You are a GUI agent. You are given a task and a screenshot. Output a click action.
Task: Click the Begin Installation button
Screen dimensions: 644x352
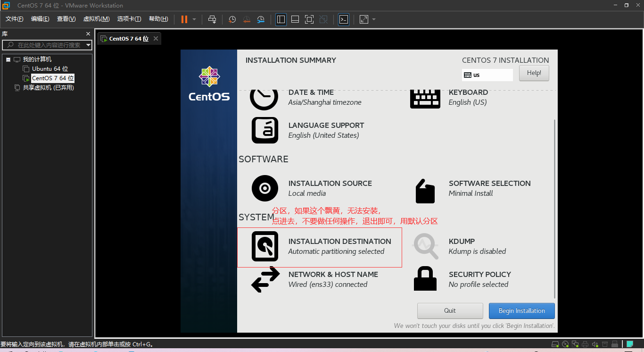[522, 311]
